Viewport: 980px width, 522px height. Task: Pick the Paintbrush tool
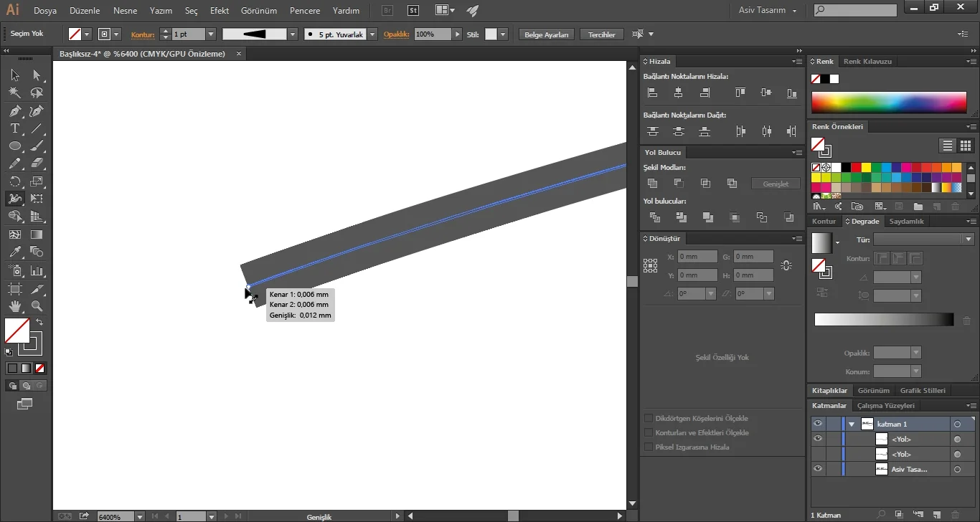point(37,146)
